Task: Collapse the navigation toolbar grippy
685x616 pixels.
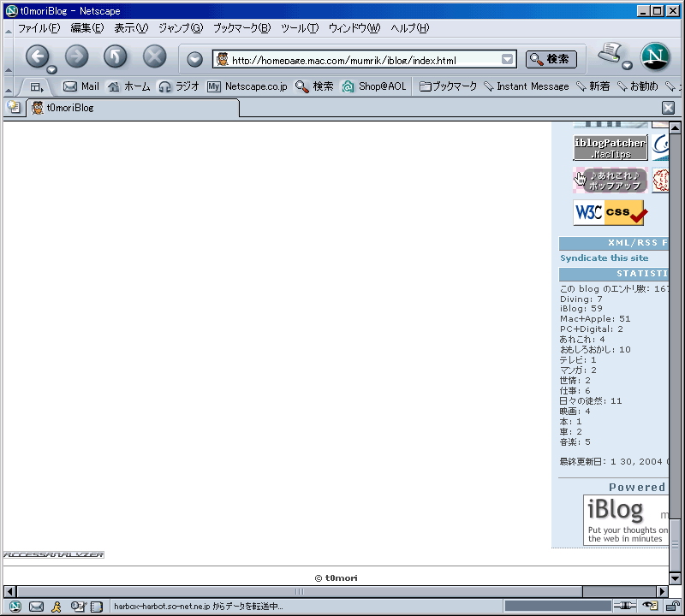Action: [9, 56]
